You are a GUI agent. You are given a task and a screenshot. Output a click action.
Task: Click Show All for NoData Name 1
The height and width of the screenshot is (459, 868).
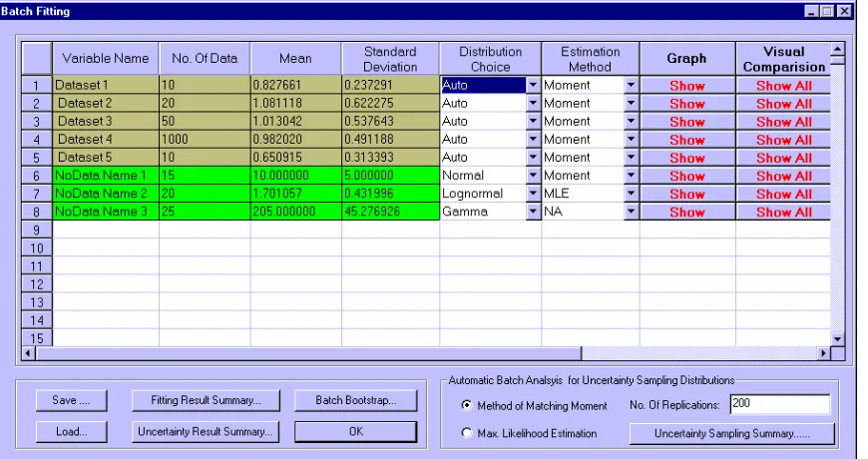783,176
